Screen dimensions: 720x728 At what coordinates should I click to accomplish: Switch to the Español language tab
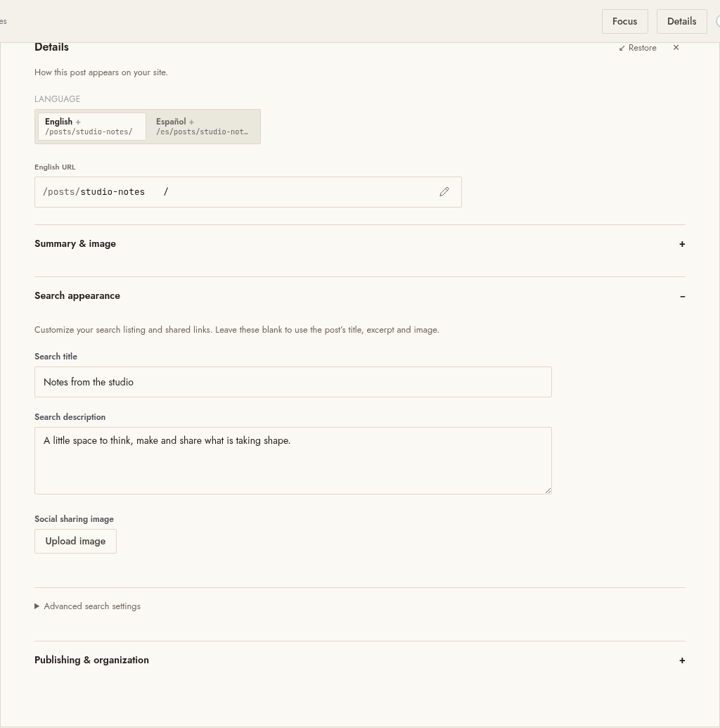coord(203,127)
